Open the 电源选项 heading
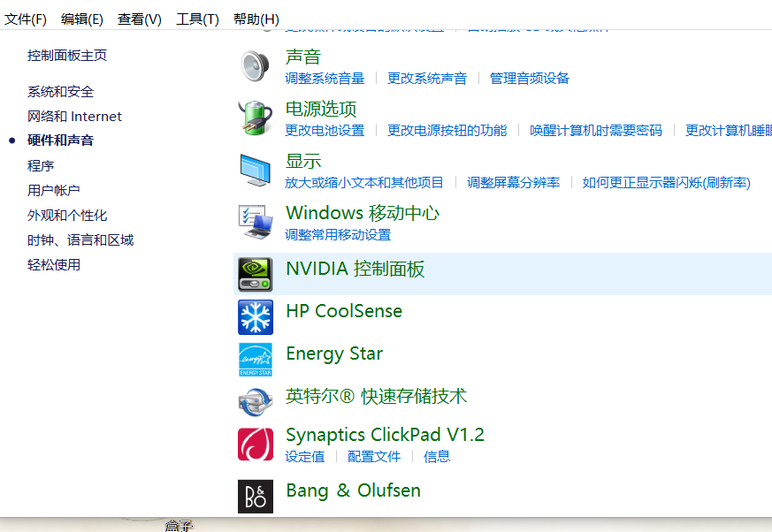Screen dimensions: 772x532 click(x=321, y=109)
